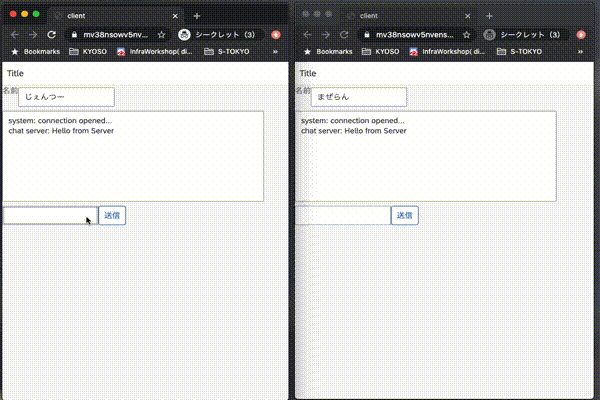Open new tab in right browser window
Screen dimensions: 600x400
(x=489, y=16)
